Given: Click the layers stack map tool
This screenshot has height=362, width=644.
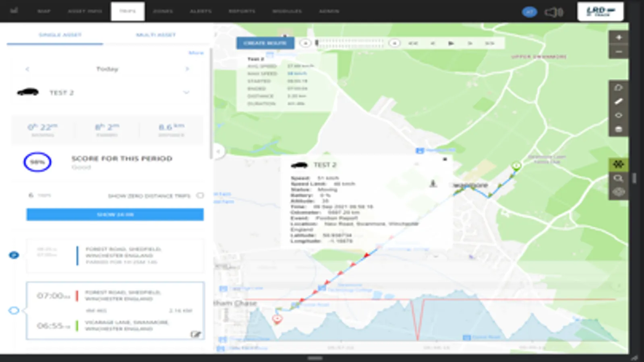Looking at the screenshot, I should coord(619,129).
